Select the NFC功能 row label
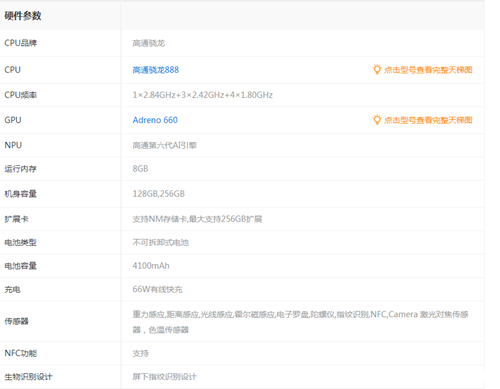Screen dimensions: 500x389 click(x=21, y=353)
